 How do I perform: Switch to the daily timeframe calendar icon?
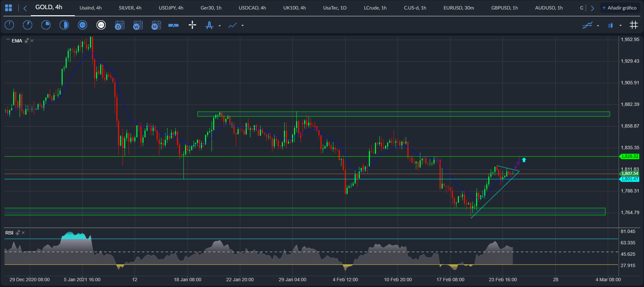120,25
